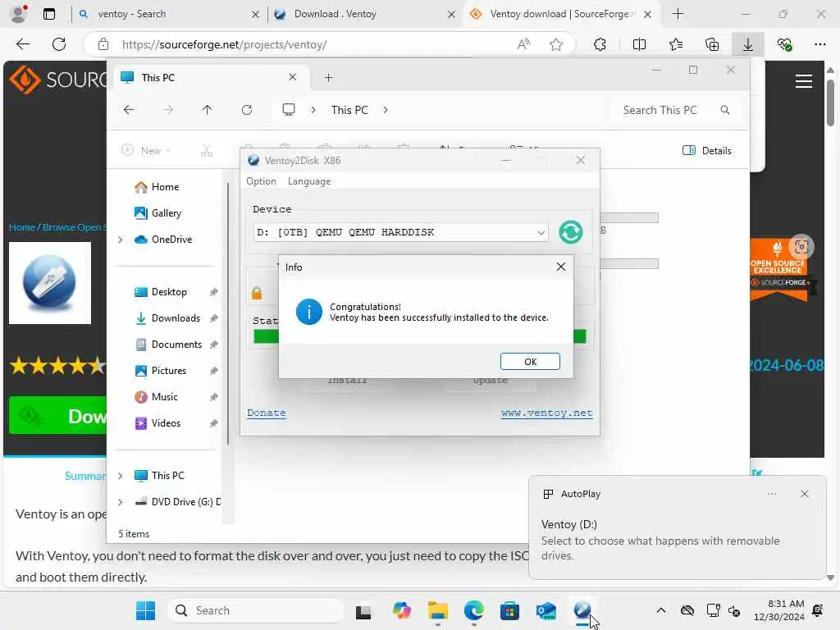Expand breadcrumb chevron after This PC
Screen dimensions: 840x630
(386, 110)
